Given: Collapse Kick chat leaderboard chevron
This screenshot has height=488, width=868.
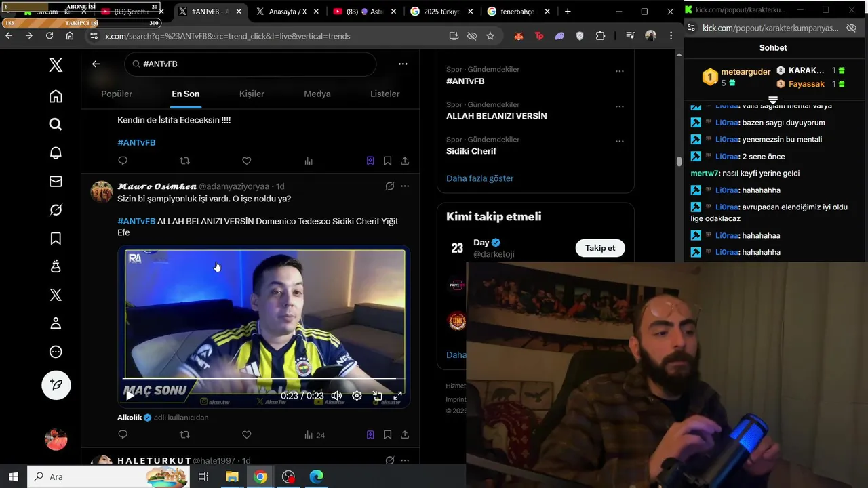Looking at the screenshot, I should pyautogui.click(x=772, y=100).
